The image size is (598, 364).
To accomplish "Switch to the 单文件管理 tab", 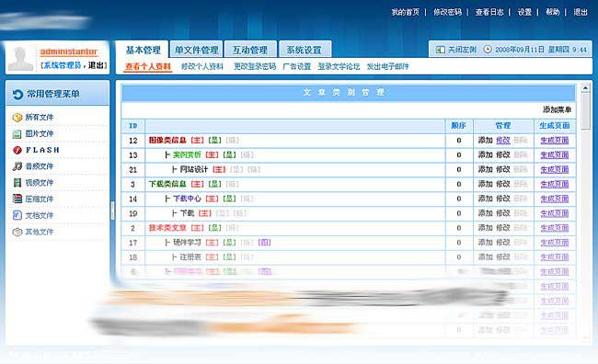I will pos(196,51).
